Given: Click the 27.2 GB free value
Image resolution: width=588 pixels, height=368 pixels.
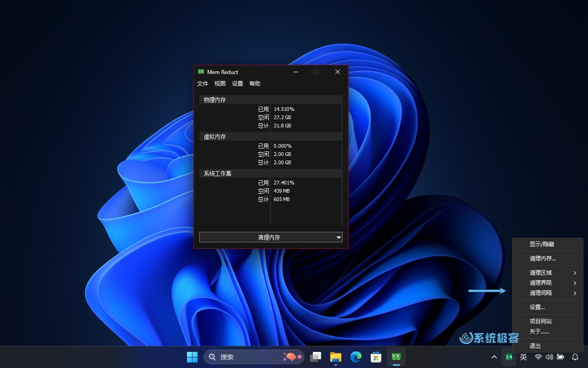Looking at the screenshot, I should coord(283,117).
